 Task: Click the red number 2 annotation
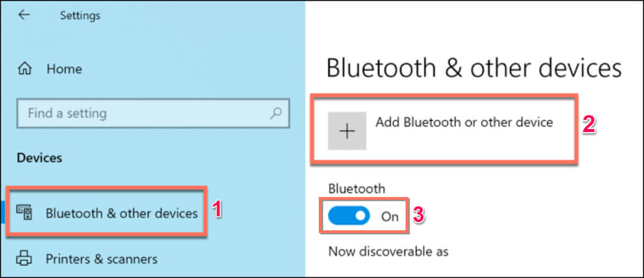[x=589, y=124]
